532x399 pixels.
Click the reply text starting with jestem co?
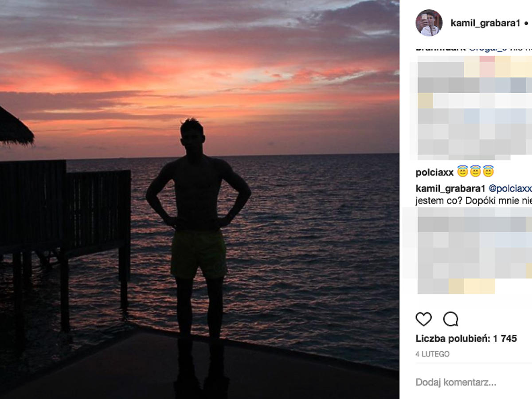click(x=474, y=201)
